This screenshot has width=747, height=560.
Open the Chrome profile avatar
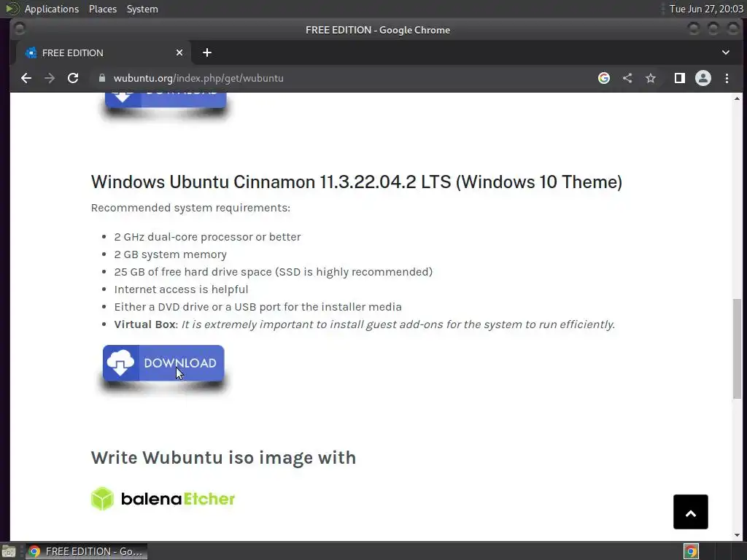[x=703, y=78]
